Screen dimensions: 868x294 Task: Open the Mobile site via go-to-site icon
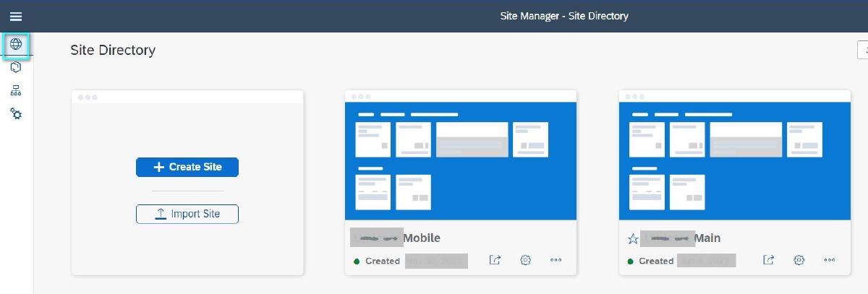click(495, 261)
